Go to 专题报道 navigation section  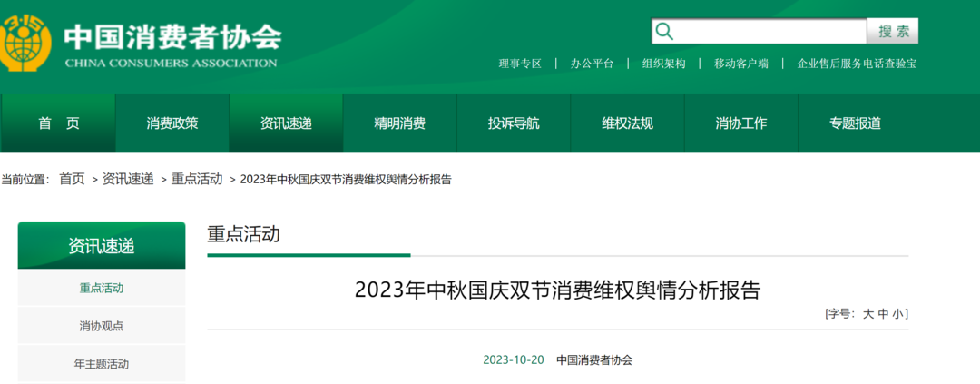tap(855, 123)
